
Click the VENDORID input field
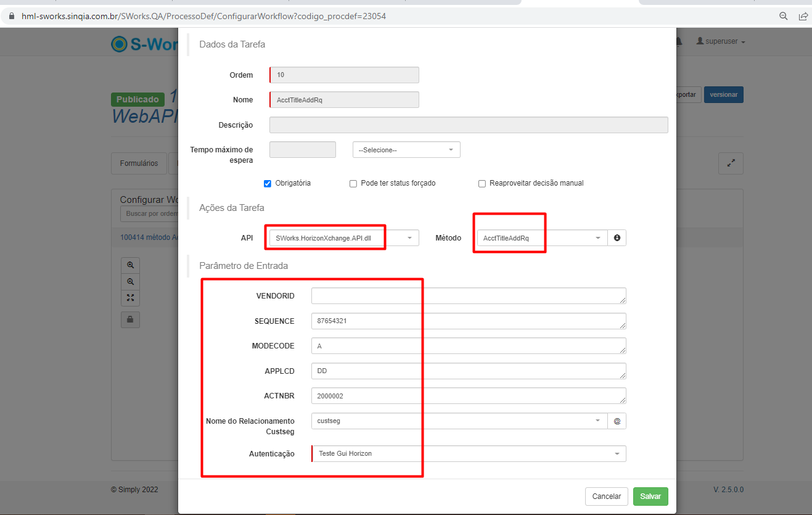point(469,295)
